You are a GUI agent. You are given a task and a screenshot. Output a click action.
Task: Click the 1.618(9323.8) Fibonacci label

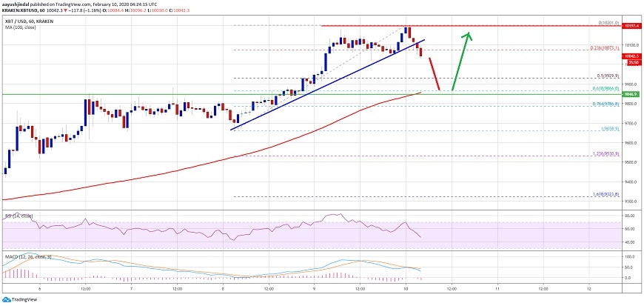point(606,194)
